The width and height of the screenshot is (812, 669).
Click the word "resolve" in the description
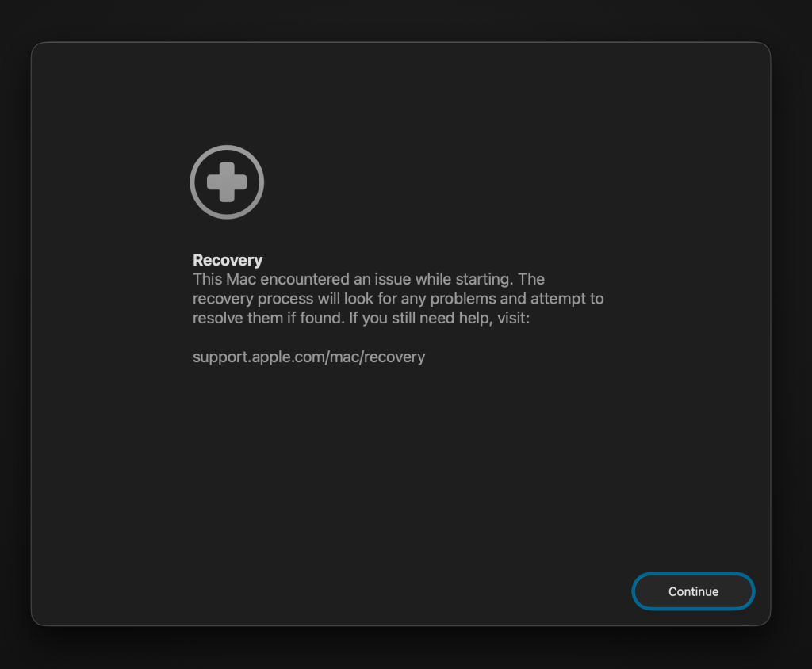217,318
